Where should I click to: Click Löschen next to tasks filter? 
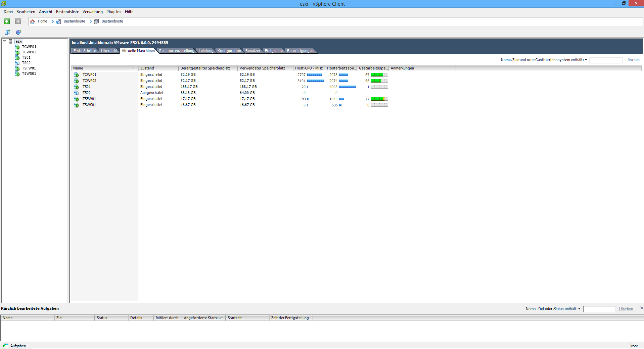[x=626, y=309]
